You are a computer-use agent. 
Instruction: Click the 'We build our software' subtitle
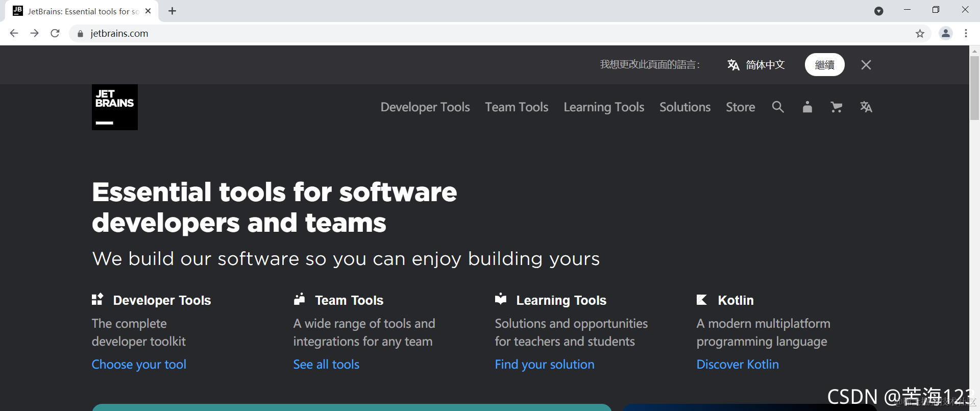tap(346, 259)
